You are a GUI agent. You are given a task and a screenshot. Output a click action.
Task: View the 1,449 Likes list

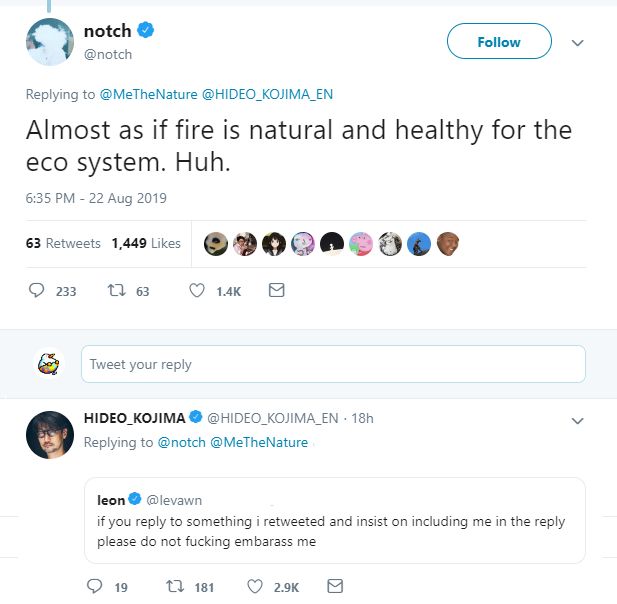tap(146, 243)
